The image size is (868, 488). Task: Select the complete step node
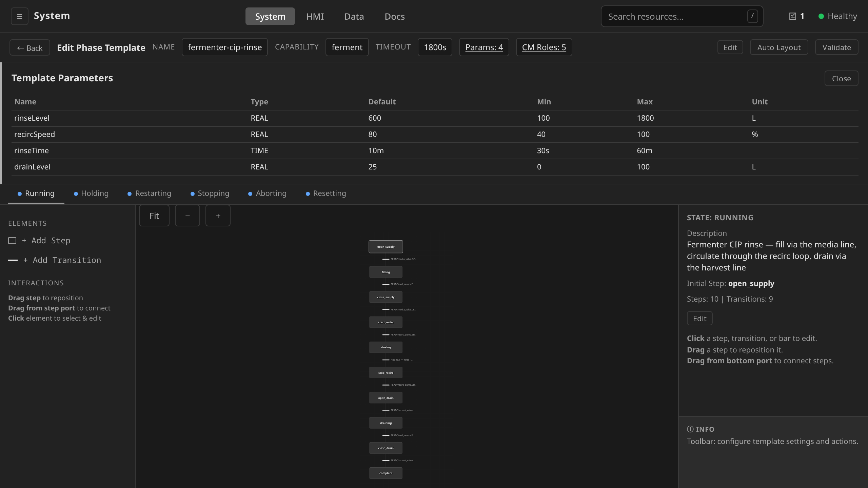pyautogui.click(x=386, y=473)
